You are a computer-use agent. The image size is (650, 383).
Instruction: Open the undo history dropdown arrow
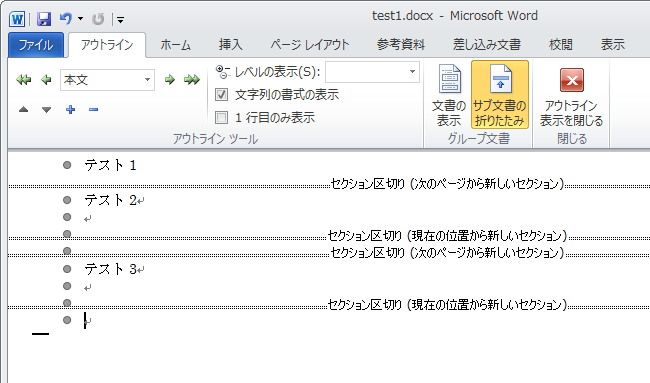click(x=80, y=19)
